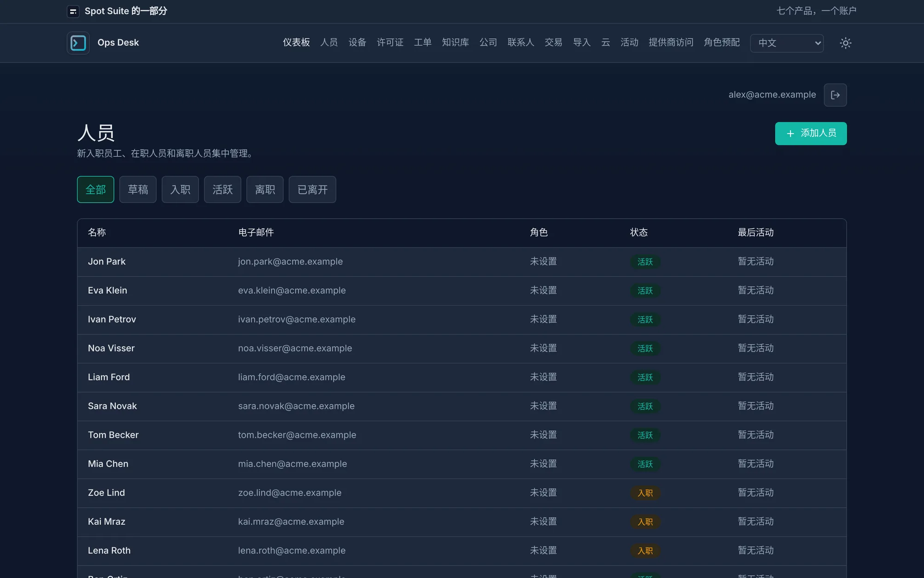Viewport: 924px width, 578px height.
Task: Click the 活跃 badge in Jon Park's row
Action: [645, 262]
